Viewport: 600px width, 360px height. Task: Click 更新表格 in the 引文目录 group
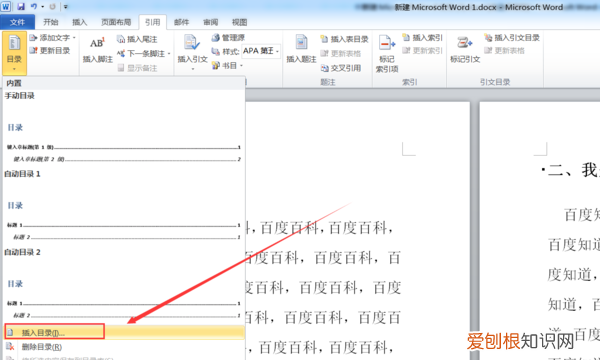(504, 50)
